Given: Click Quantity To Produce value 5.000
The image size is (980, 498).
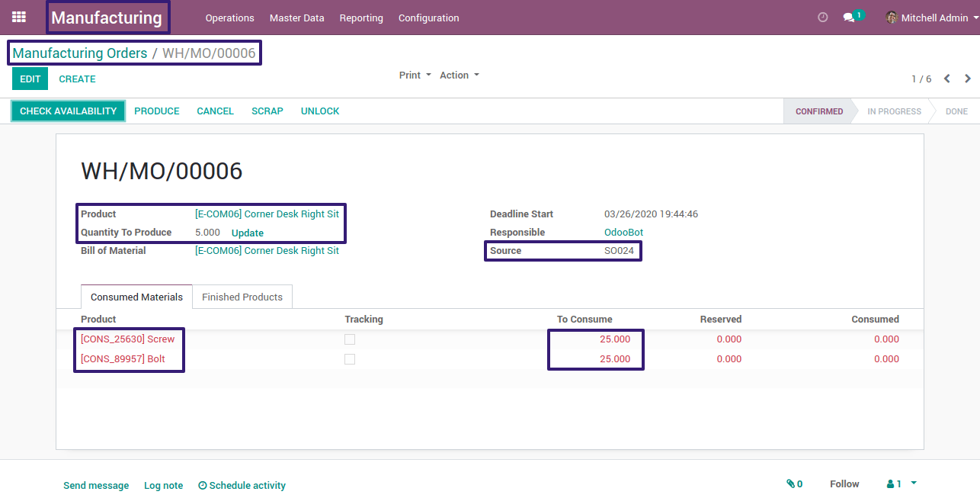Looking at the screenshot, I should click(x=207, y=233).
